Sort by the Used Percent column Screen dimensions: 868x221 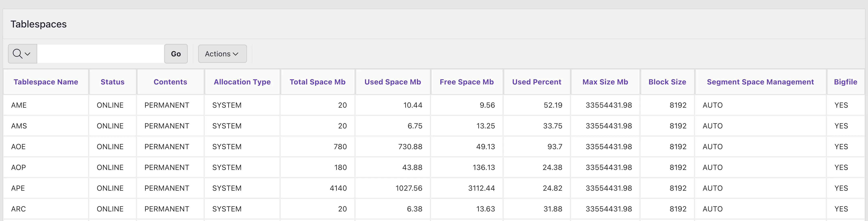point(536,82)
